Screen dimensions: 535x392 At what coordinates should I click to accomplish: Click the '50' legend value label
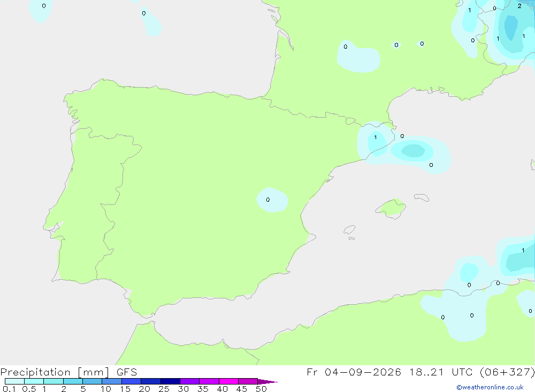pyautogui.click(x=261, y=389)
